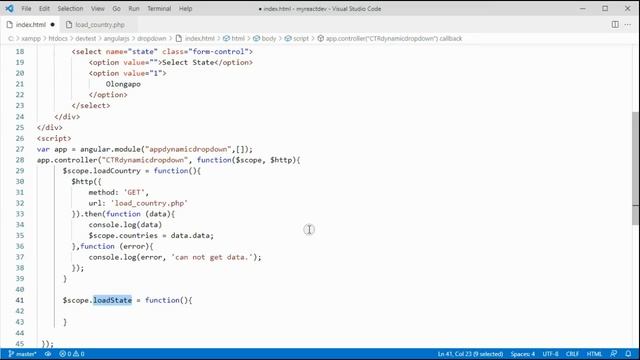Click console.log(data) on line 34
The height and width of the screenshot is (360, 640).
pyautogui.click(x=125, y=224)
